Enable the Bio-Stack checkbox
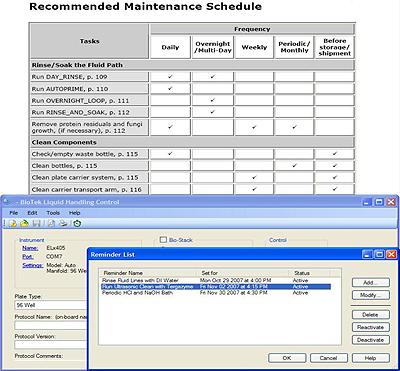The height and width of the screenshot is (371, 400). pos(163,240)
